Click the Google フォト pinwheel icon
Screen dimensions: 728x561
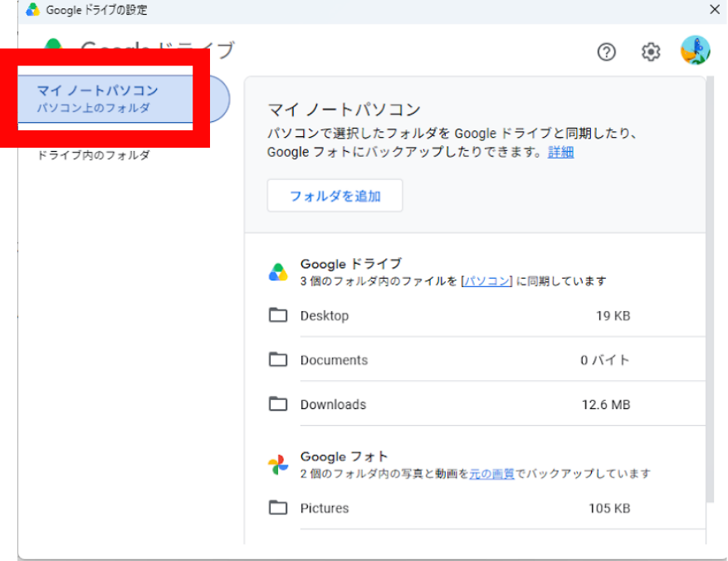point(278,465)
